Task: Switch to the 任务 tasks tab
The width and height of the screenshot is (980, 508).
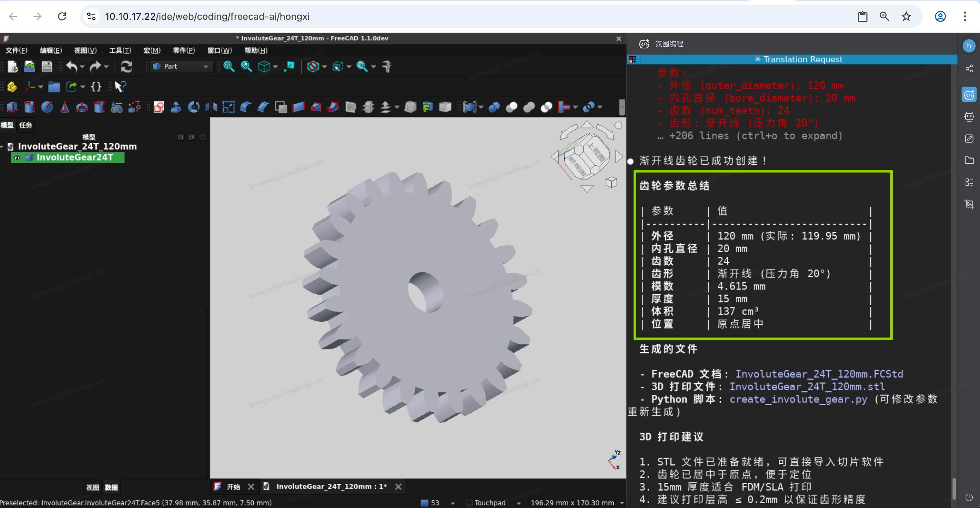Action: coord(26,125)
